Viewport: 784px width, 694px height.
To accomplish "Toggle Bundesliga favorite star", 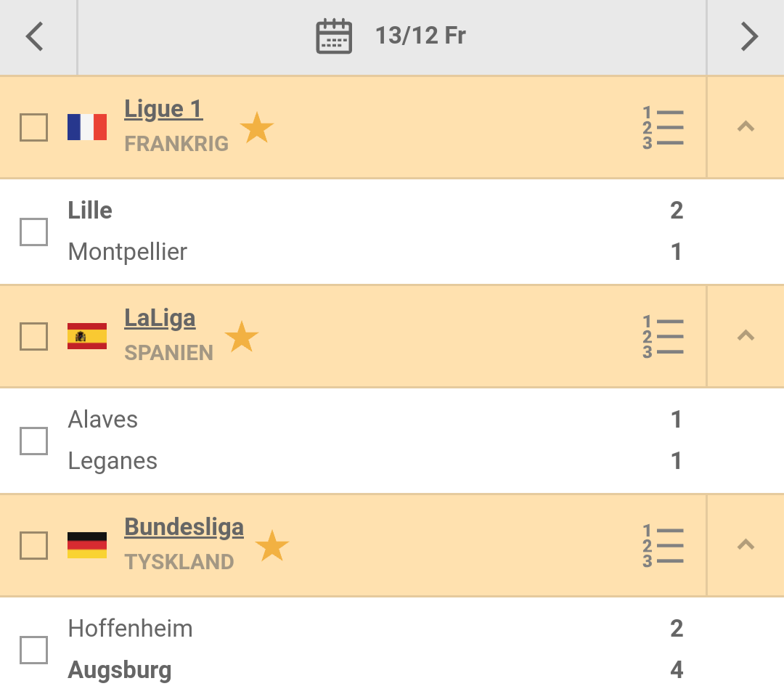I will (272, 546).
